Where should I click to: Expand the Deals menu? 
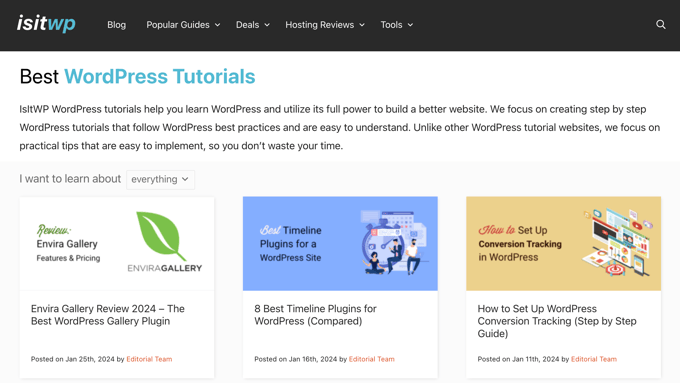point(253,25)
